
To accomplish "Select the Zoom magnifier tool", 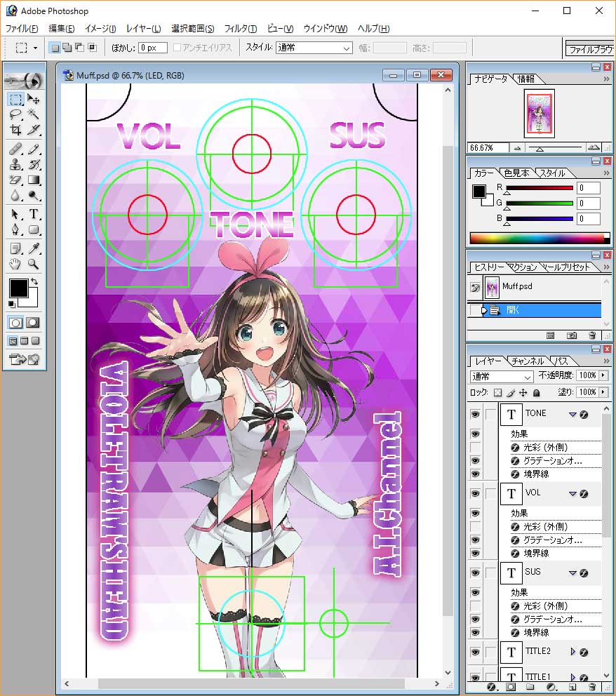I will 33,264.
